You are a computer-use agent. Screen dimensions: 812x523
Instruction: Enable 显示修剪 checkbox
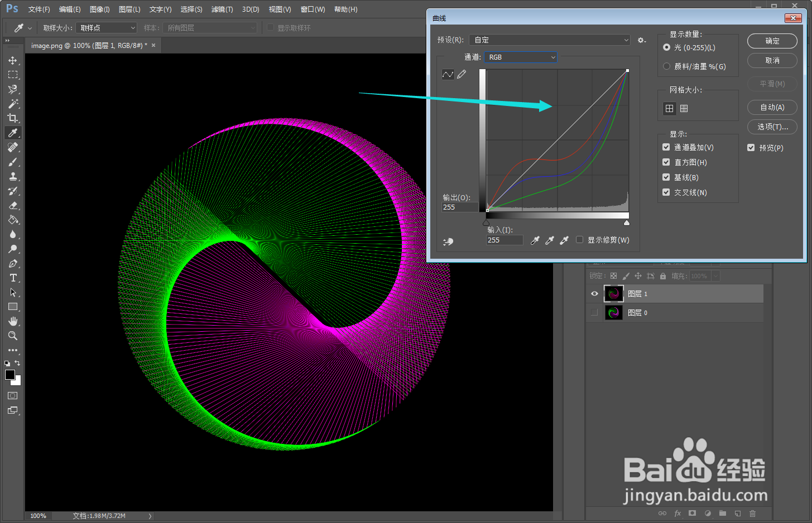click(580, 240)
